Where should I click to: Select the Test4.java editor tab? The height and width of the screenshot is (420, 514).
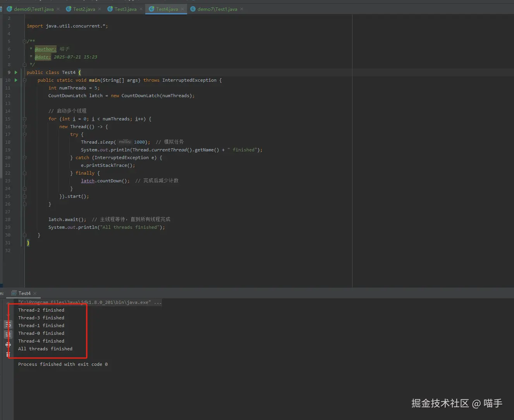coord(167,9)
